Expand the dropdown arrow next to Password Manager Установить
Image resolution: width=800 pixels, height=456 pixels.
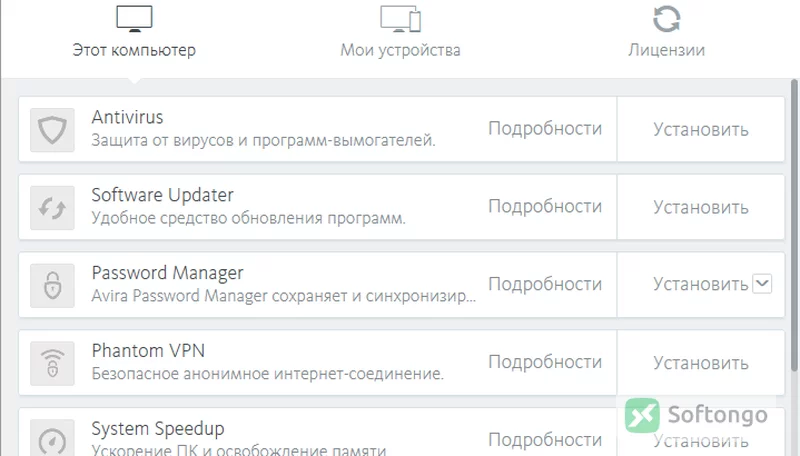click(x=762, y=284)
